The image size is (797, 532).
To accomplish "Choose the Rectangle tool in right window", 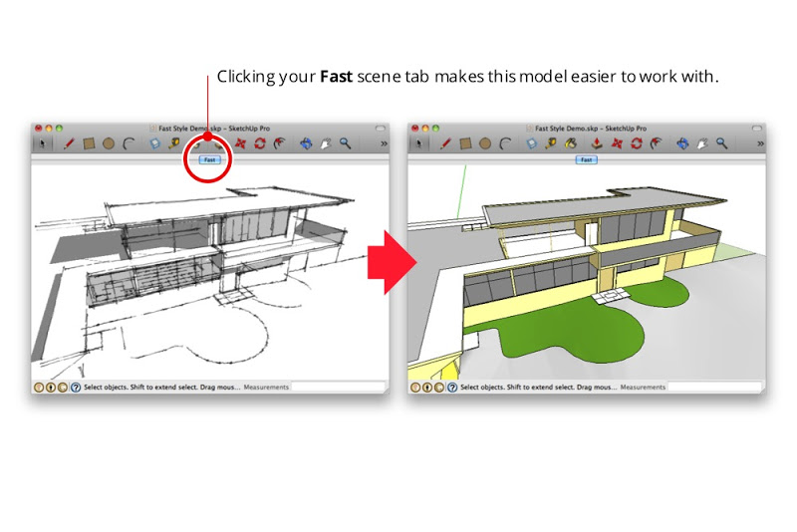I will pyautogui.click(x=465, y=143).
